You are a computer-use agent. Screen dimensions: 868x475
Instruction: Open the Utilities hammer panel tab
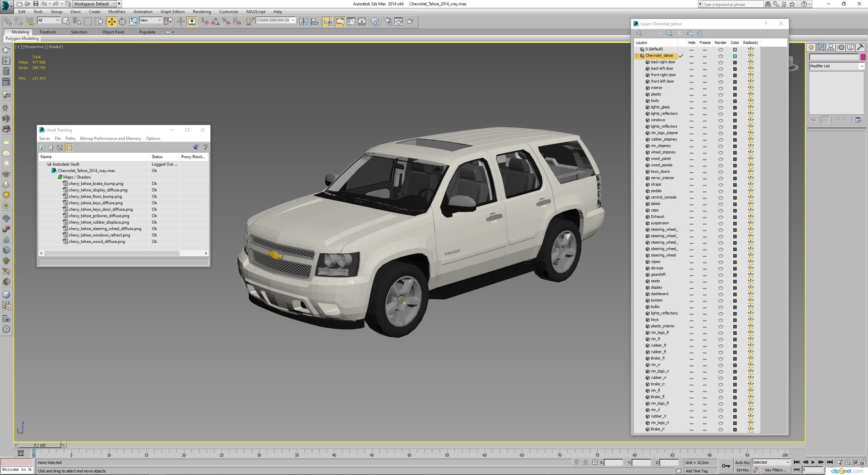tap(860, 47)
